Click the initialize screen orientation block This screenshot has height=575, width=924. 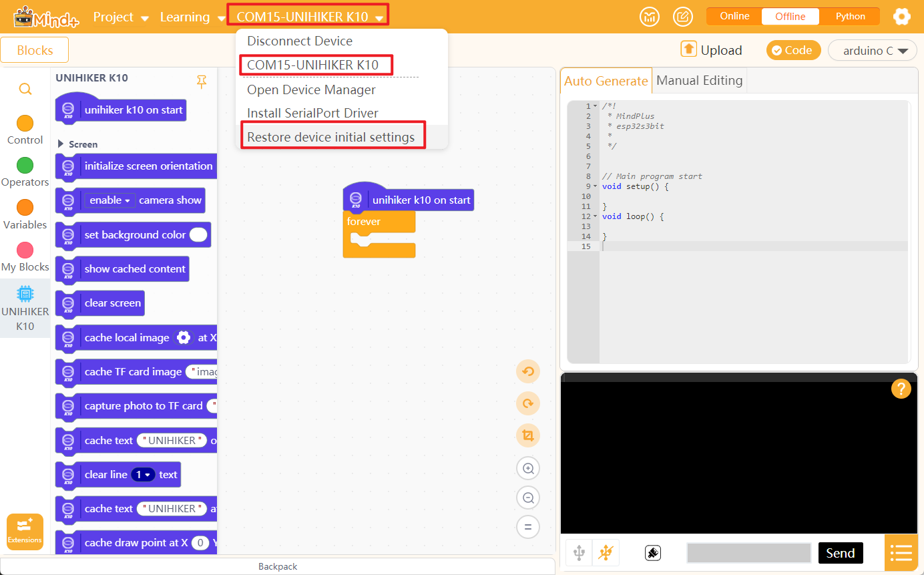coord(137,166)
